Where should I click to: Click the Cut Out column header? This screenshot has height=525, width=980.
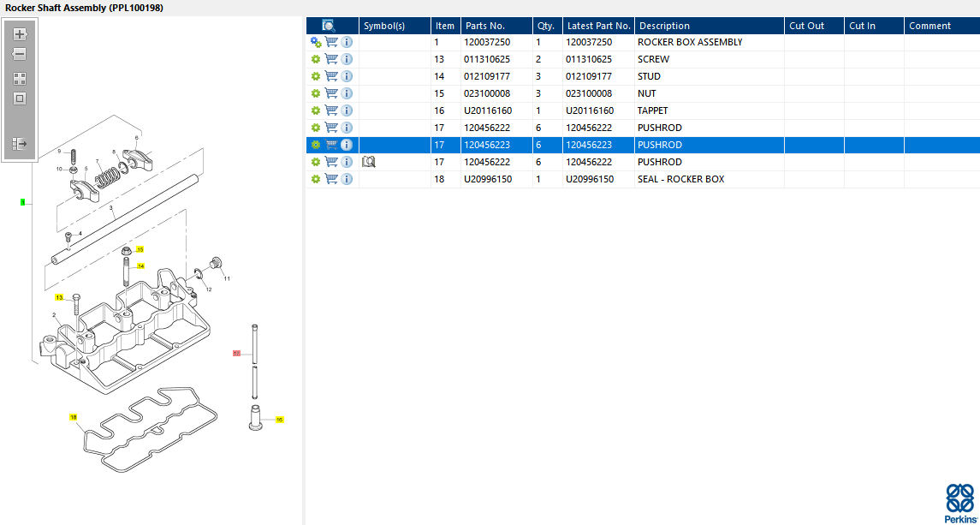pos(814,26)
